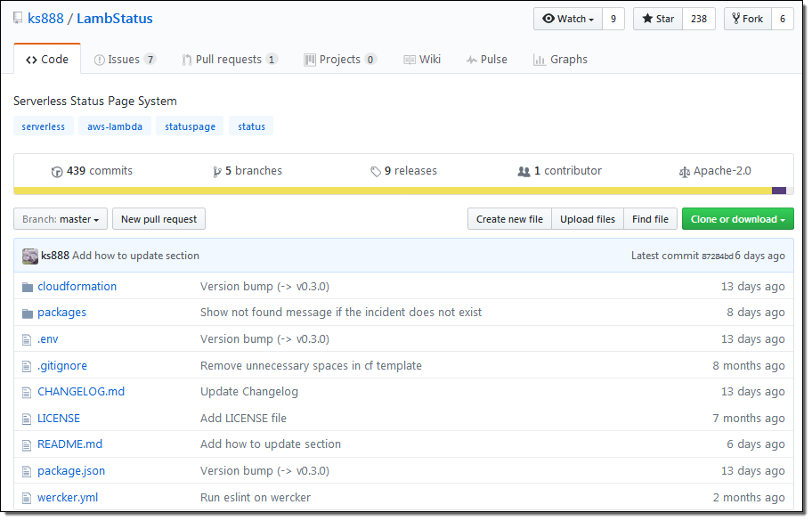
Task: Click the tag icon beside 9 releases
Action: 376,171
